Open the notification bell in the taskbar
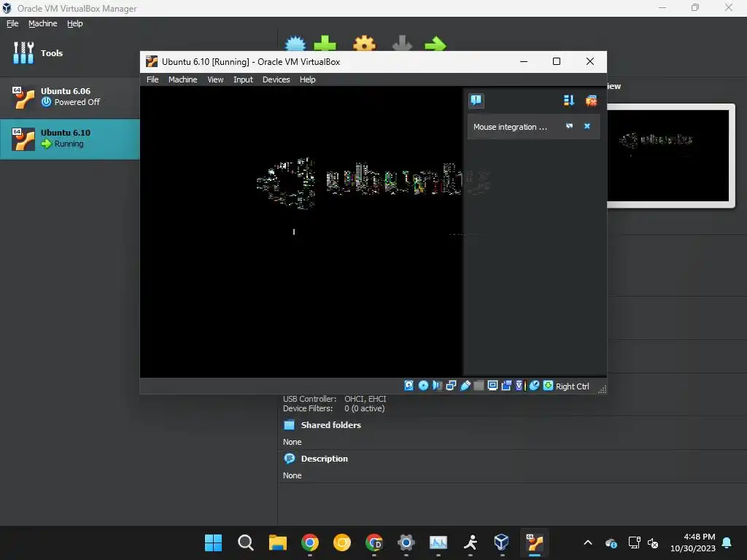The width and height of the screenshot is (747, 560). click(x=727, y=542)
